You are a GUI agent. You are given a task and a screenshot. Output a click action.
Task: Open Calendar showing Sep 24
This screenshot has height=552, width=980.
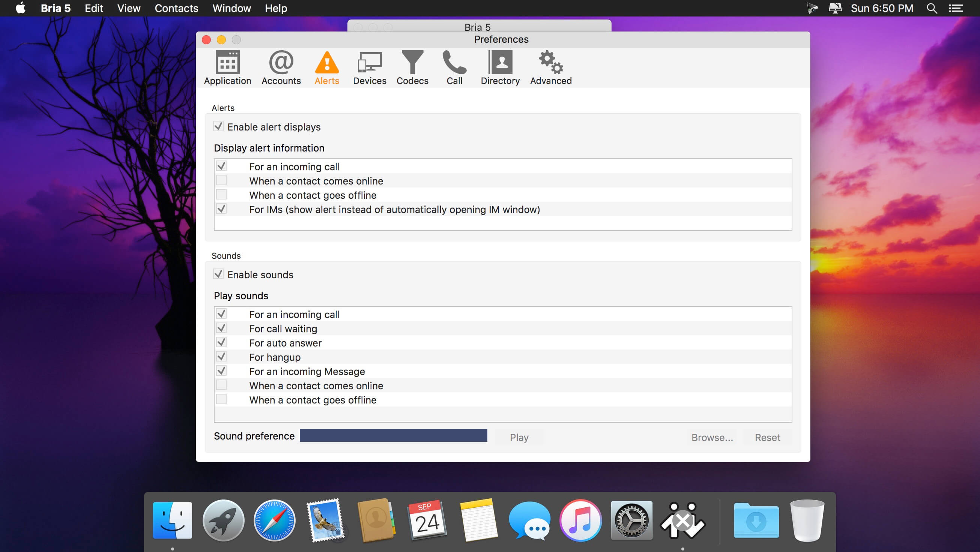click(x=427, y=520)
